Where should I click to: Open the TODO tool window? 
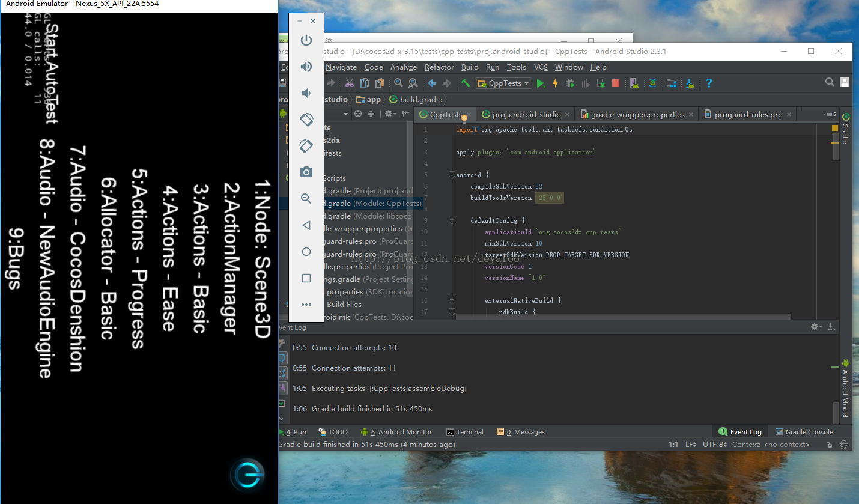pos(333,432)
